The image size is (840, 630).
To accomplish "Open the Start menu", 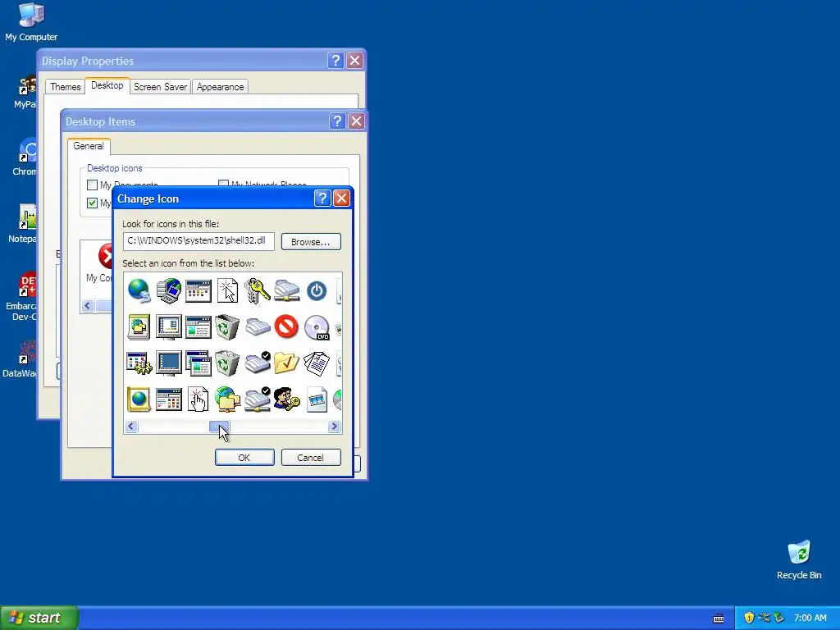I will [39, 618].
